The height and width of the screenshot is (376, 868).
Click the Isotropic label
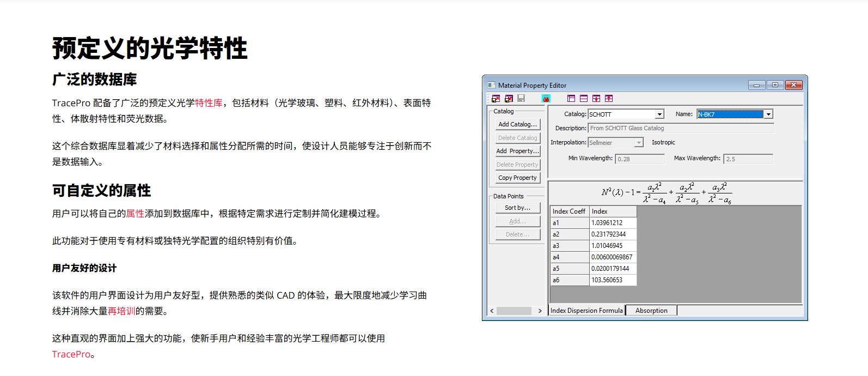click(663, 142)
